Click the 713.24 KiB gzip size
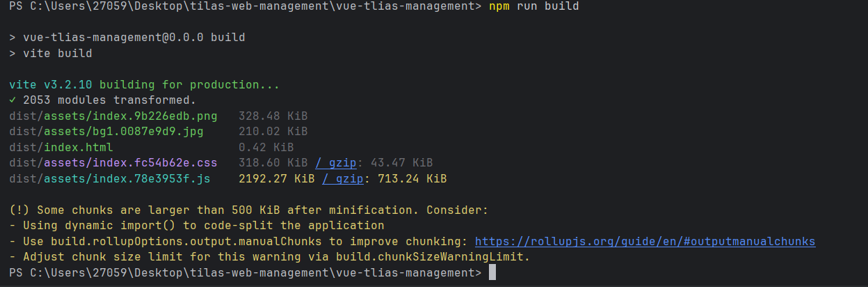The width and height of the screenshot is (868, 287). (x=412, y=179)
